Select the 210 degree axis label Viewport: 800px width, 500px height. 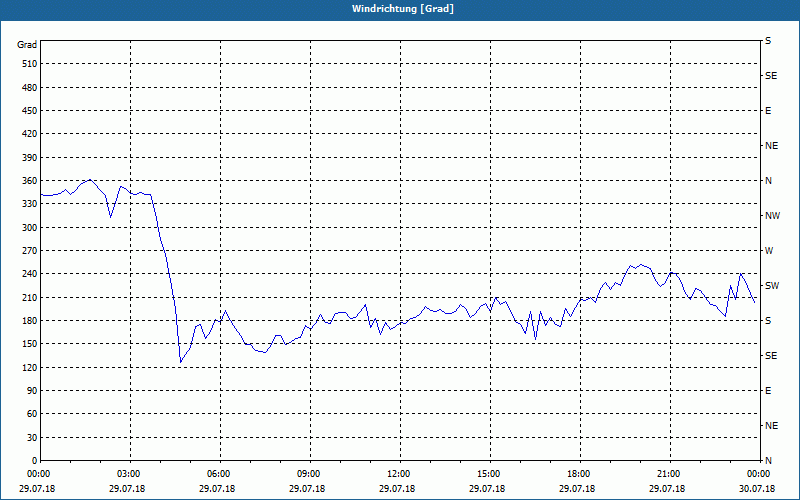pyautogui.click(x=29, y=297)
